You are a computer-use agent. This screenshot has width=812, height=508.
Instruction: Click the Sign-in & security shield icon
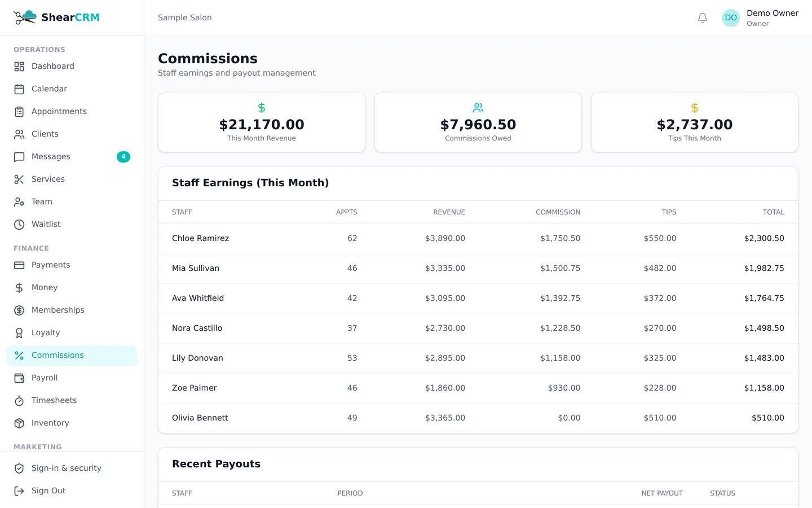click(x=19, y=468)
